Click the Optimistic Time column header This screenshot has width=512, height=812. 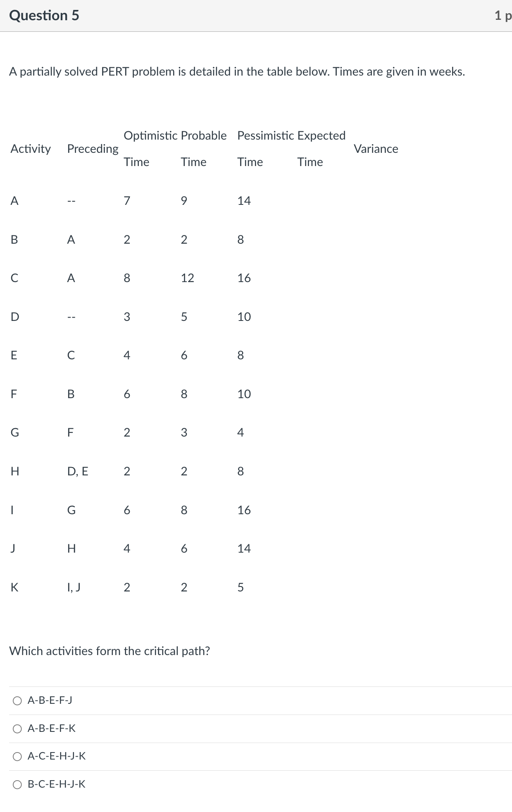[x=151, y=149]
